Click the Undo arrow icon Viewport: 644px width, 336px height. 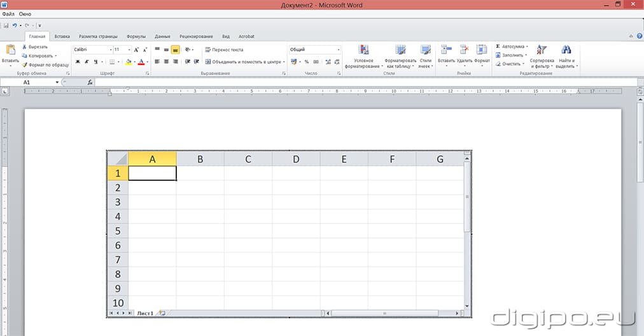[15, 25]
